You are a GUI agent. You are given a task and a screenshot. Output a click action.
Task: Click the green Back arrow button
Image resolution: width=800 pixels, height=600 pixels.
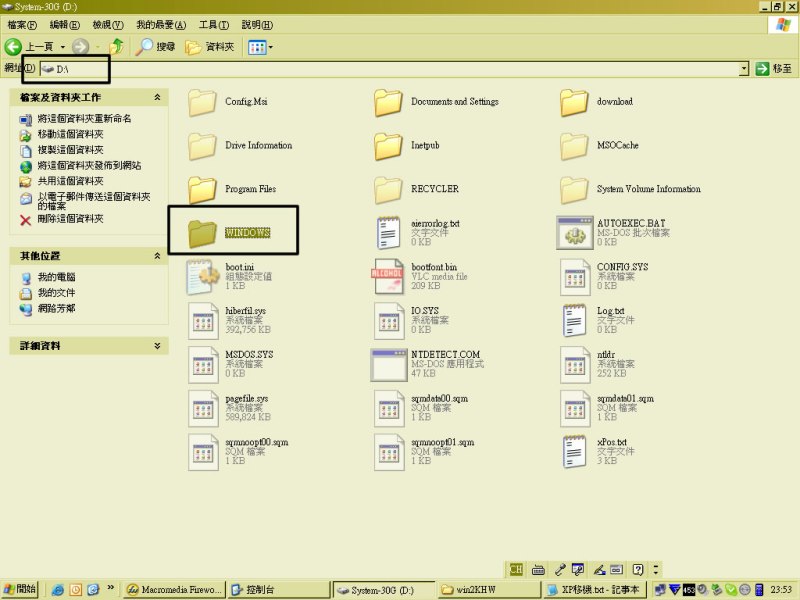[x=13, y=47]
